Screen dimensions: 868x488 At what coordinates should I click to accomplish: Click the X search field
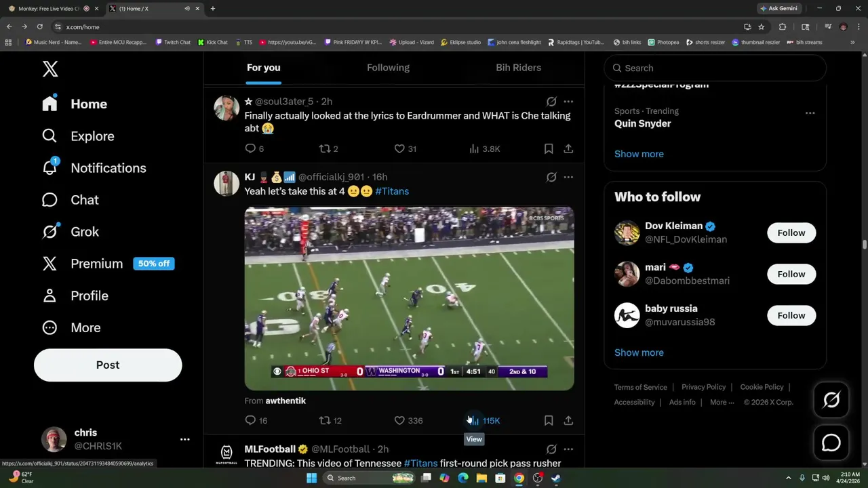coord(715,68)
